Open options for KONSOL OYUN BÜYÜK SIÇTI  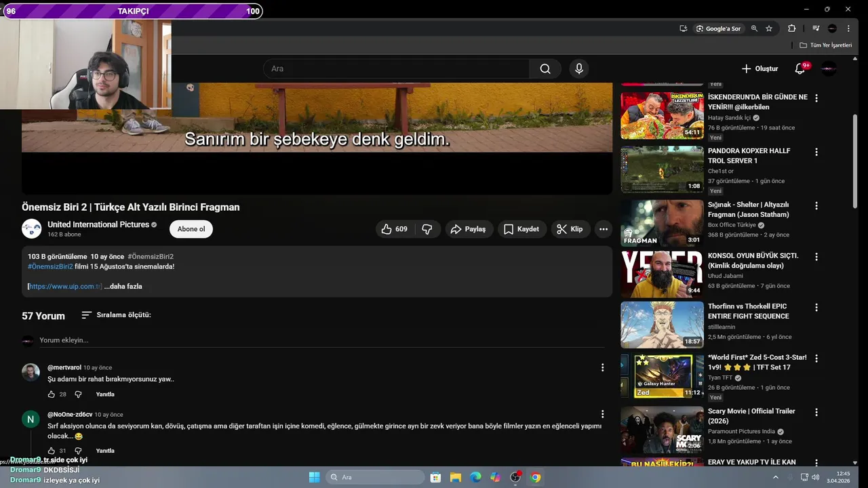[816, 257]
